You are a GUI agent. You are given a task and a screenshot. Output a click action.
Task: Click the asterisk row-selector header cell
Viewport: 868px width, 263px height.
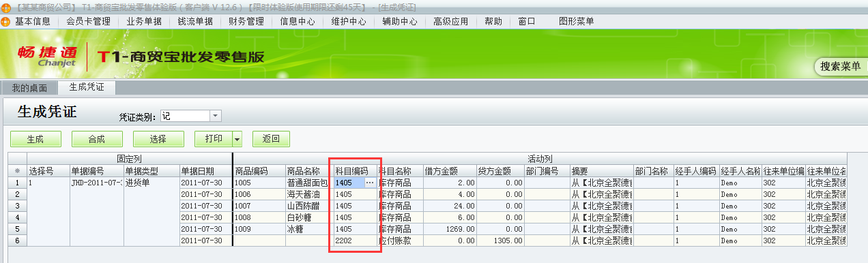coord(17,170)
